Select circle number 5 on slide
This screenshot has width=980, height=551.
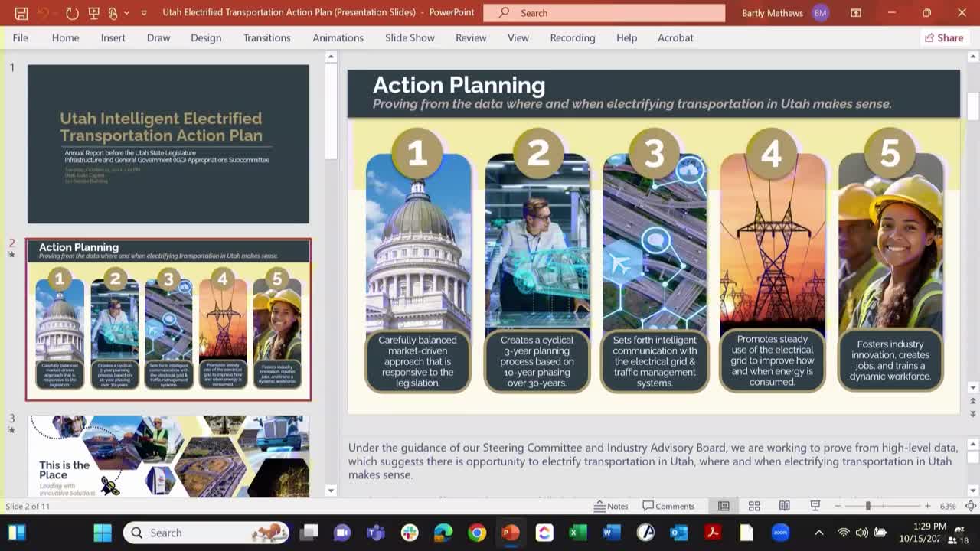890,153
